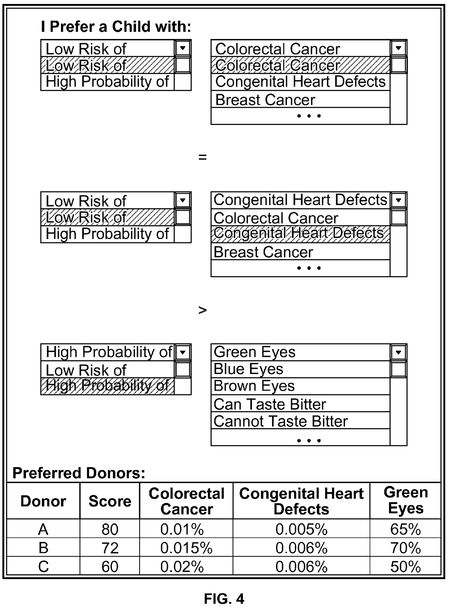Open the Congenital Heart Defects dropdown arrow
Viewport: 450px width, 608px height.
(398, 200)
